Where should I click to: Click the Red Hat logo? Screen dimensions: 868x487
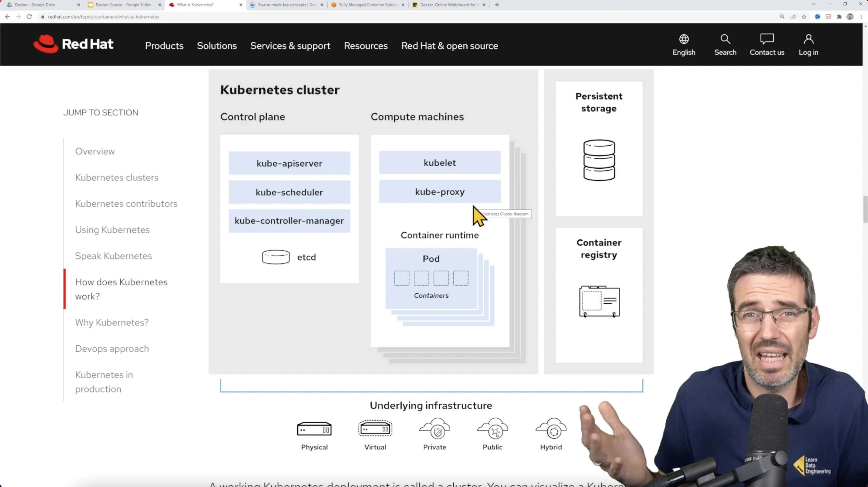pos(73,44)
